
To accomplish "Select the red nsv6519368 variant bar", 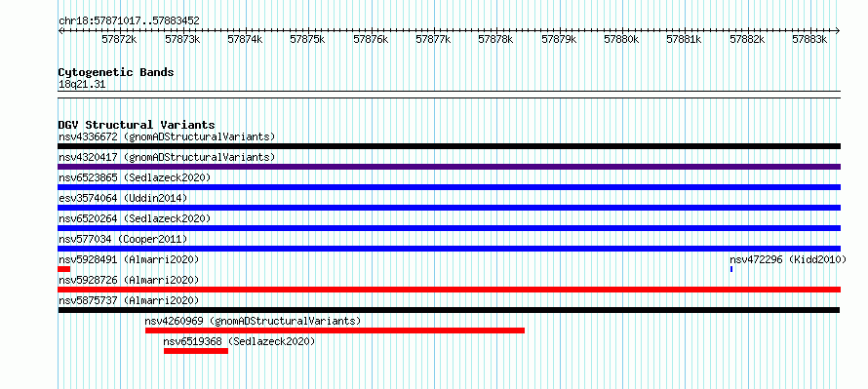I will point(196,351).
